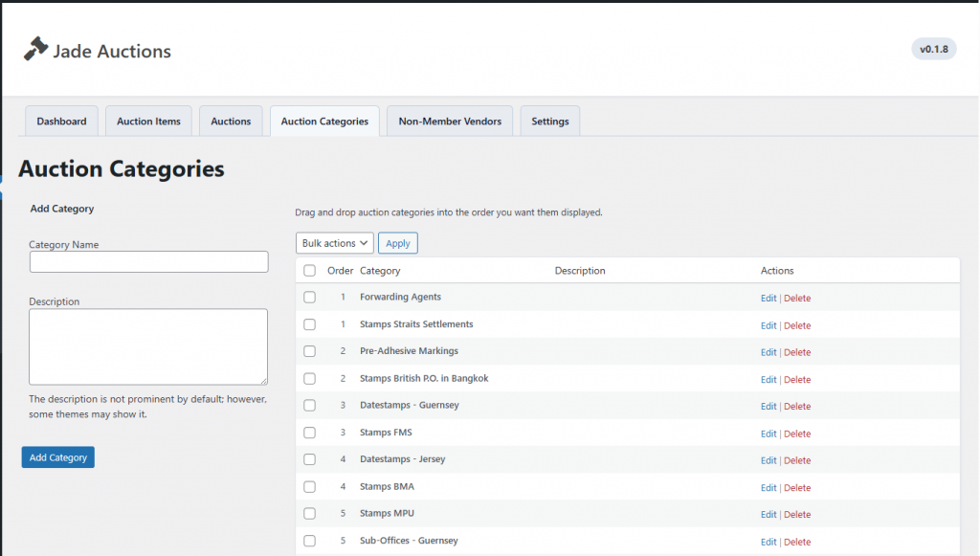Go to the Auctions tab

click(x=231, y=122)
